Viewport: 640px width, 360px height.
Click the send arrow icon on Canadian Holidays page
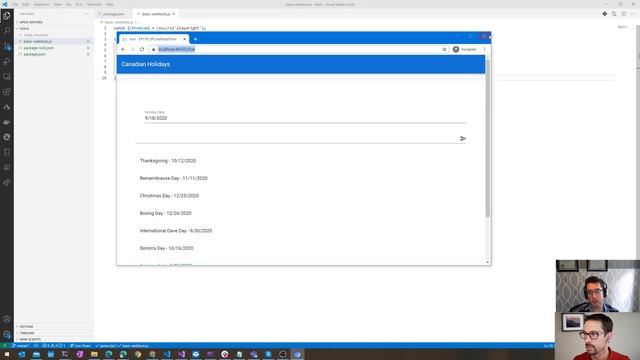[463, 138]
